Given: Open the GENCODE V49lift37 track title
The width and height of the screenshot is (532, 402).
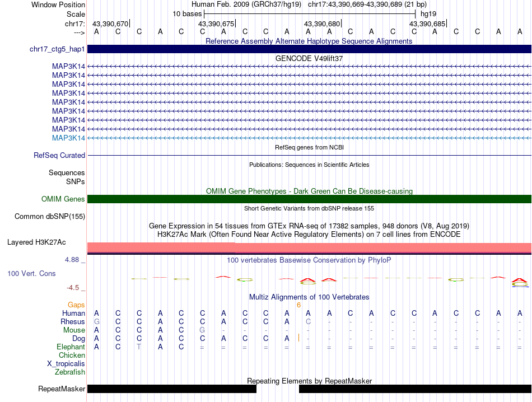Looking at the screenshot, I should click(x=309, y=58).
